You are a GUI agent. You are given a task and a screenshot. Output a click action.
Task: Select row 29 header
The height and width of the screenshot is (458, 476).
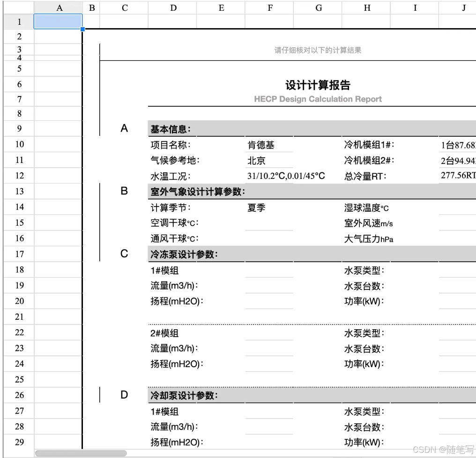[x=19, y=442]
